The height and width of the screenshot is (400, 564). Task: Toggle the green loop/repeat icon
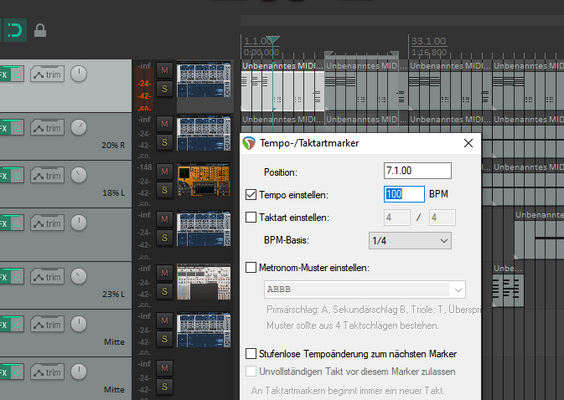click(15, 30)
